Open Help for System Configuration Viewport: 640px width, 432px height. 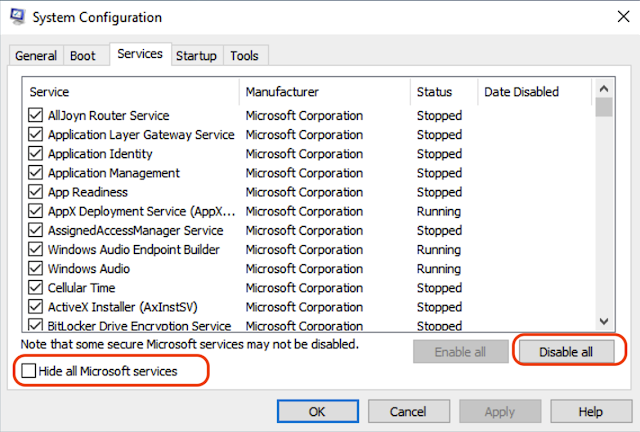(590, 411)
